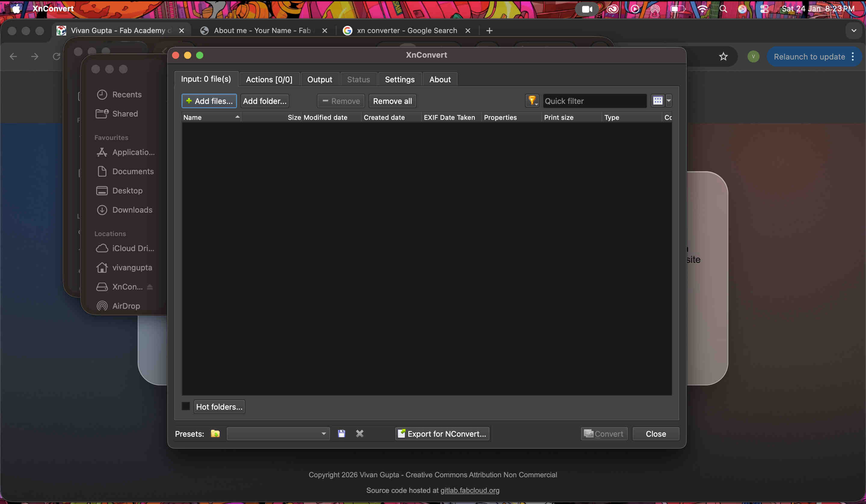Eject the XnConvert disk in sidebar
This screenshot has width=866, height=504.
point(150,287)
